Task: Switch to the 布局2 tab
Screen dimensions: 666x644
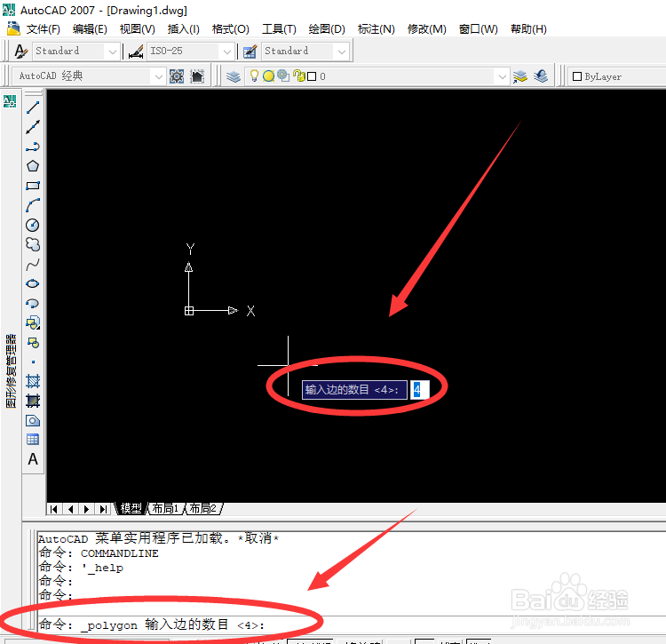Action: pos(203,508)
